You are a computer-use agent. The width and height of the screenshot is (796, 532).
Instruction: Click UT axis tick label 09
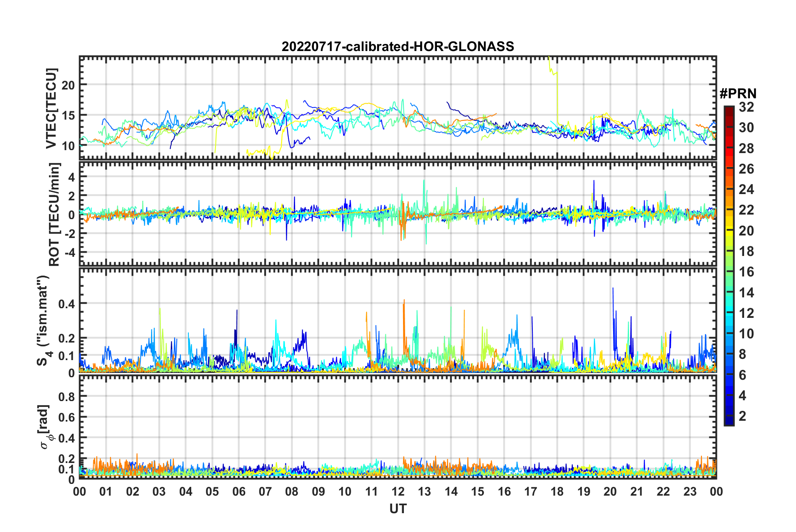[x=318, y=491]
